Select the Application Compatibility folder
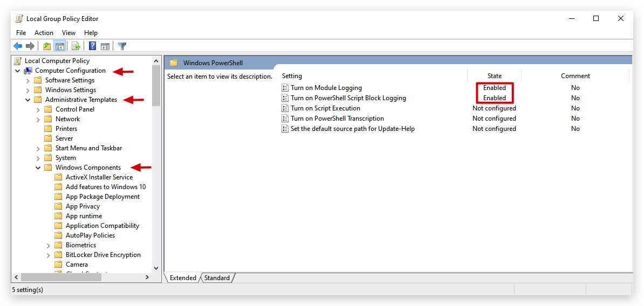This screenshot has height=306, width=644. [102, 226]
